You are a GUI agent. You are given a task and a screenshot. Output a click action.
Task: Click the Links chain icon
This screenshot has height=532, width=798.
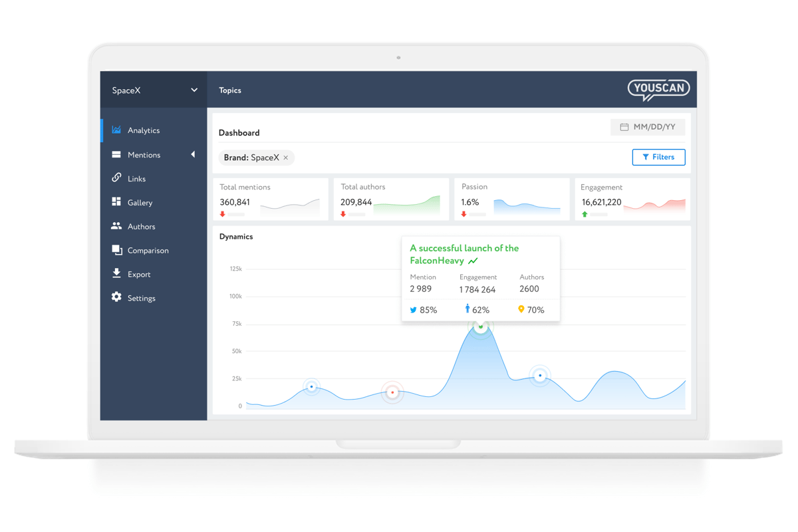tap(116, 178)
